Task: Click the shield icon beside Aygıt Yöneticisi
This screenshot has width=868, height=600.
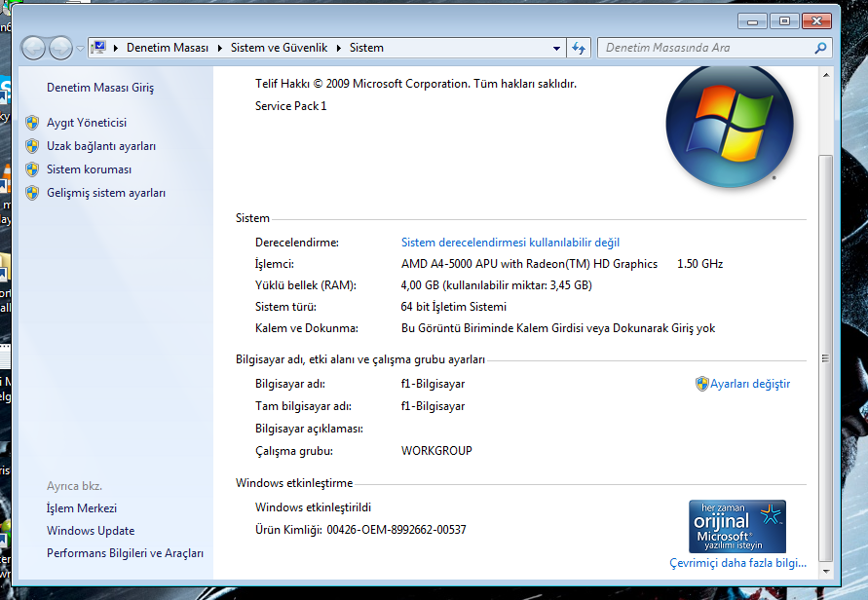Action: [x=32, y=123]
